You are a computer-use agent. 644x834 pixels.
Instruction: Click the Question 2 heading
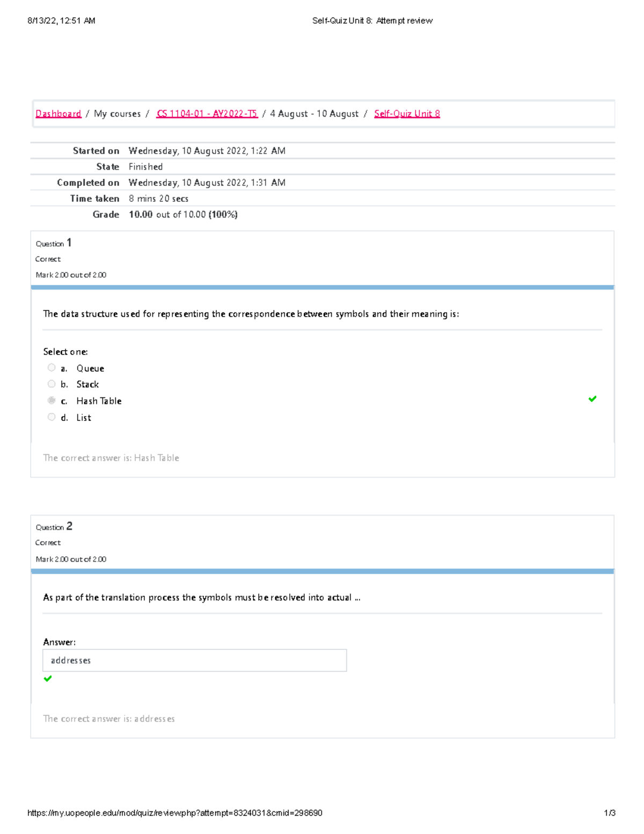coord(54,527)
